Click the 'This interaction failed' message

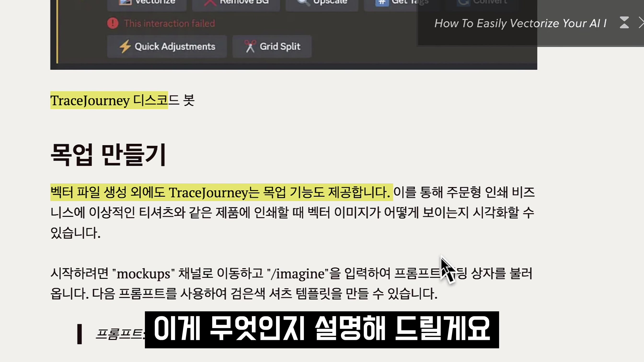point(169,23)
